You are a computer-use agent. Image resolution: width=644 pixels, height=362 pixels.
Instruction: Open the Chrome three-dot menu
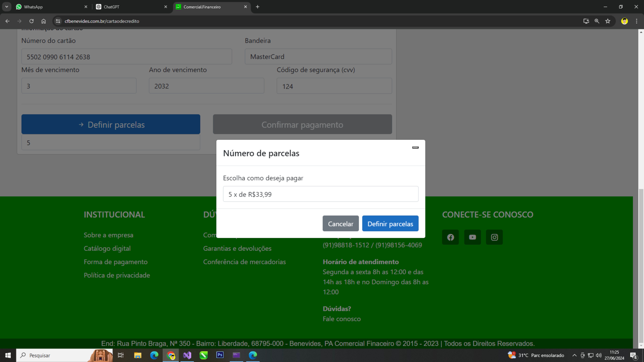point(637,21)
